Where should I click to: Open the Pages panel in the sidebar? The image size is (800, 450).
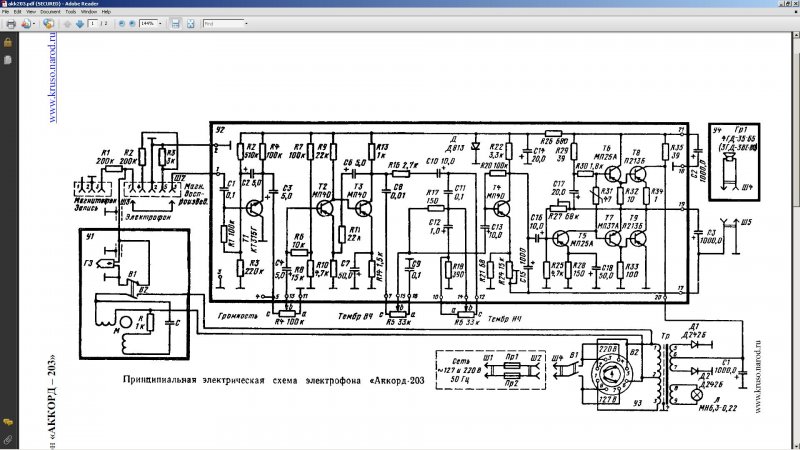tap(8, 60)
